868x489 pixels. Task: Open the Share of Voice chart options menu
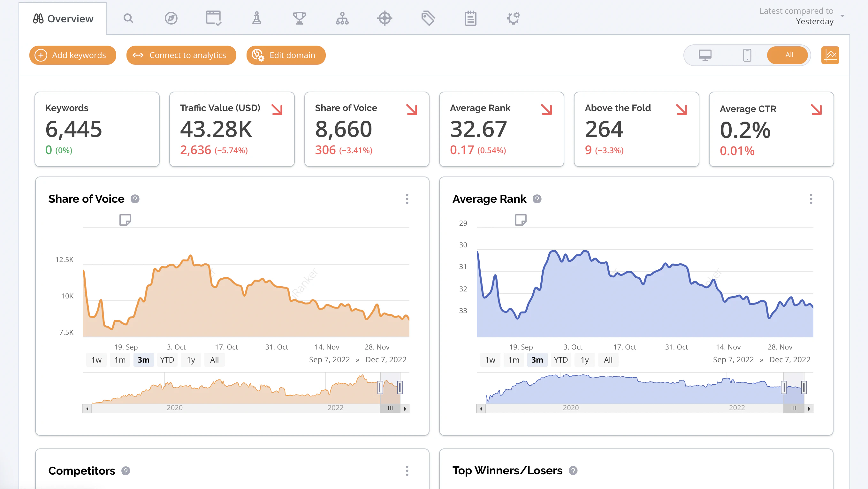[407, 199]
